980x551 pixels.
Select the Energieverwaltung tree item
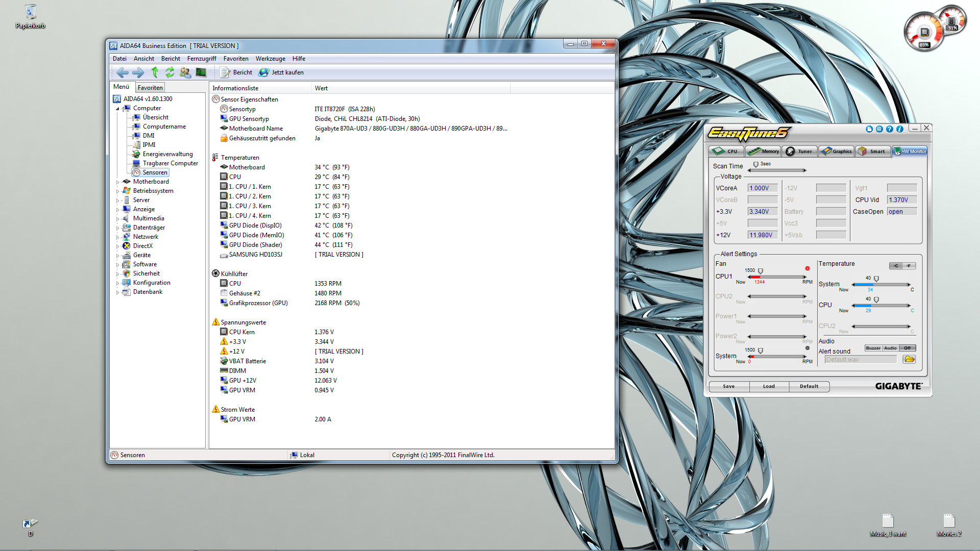coord(167,154)
